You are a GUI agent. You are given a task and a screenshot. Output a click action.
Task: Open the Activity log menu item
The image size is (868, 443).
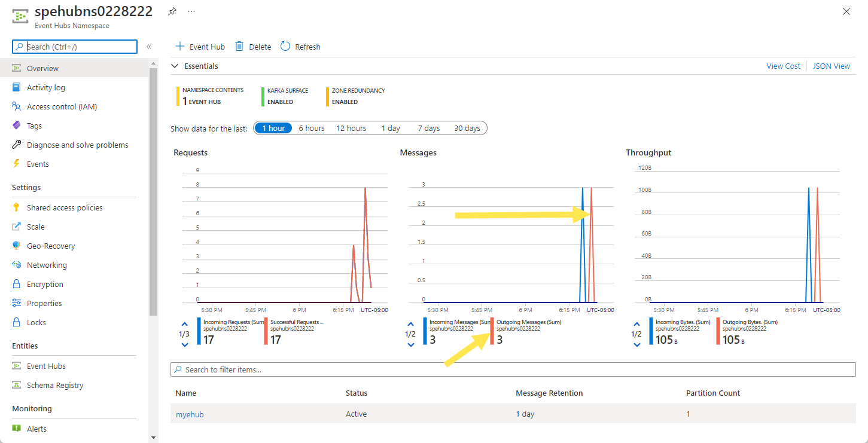click(45, 87)
